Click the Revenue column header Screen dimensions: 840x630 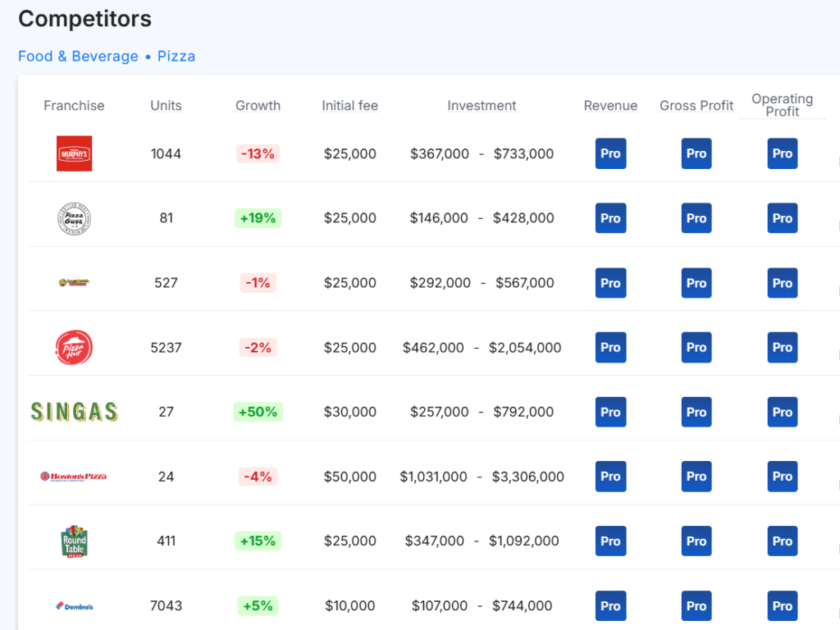(610, 106)
